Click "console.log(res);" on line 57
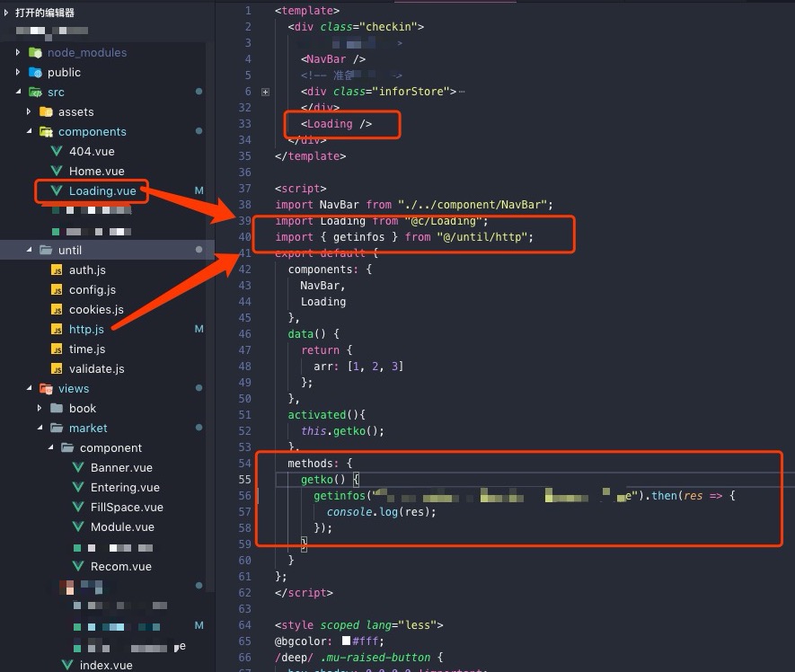This screenshot has height=672, width=795. (381, 512)
